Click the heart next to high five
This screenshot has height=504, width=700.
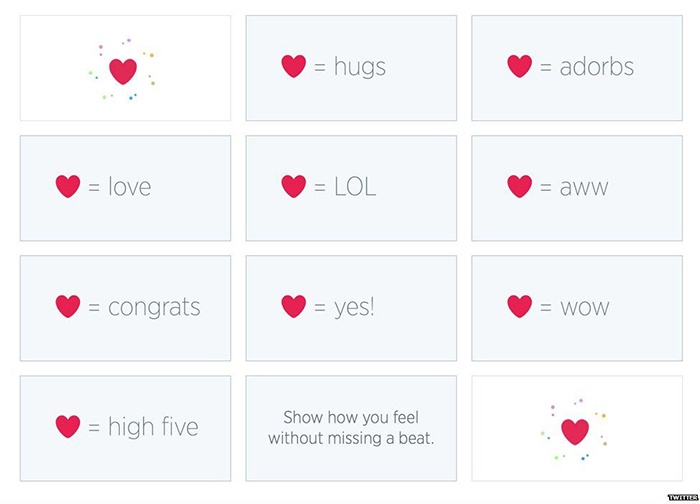(x=68, y=426)
